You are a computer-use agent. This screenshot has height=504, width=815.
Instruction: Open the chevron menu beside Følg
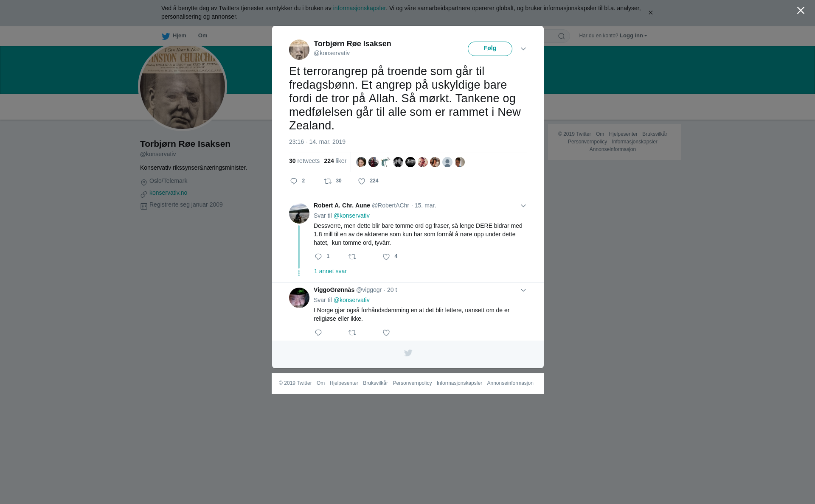pos(523,49)
